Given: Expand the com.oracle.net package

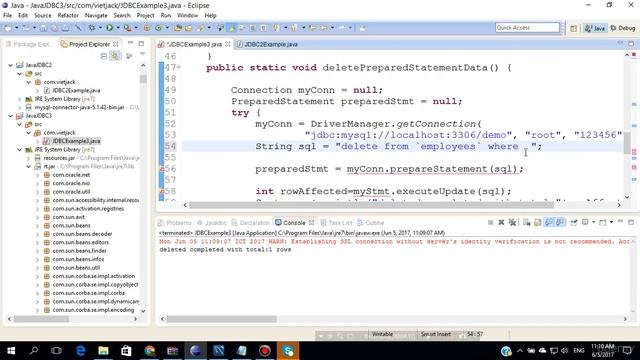Looking at the screenshot, I should coord(37,175).
